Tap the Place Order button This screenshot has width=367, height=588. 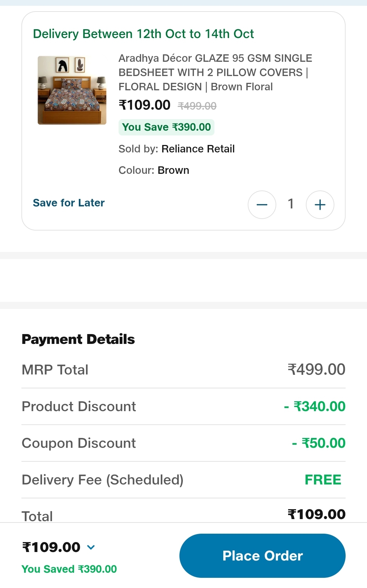262,556
